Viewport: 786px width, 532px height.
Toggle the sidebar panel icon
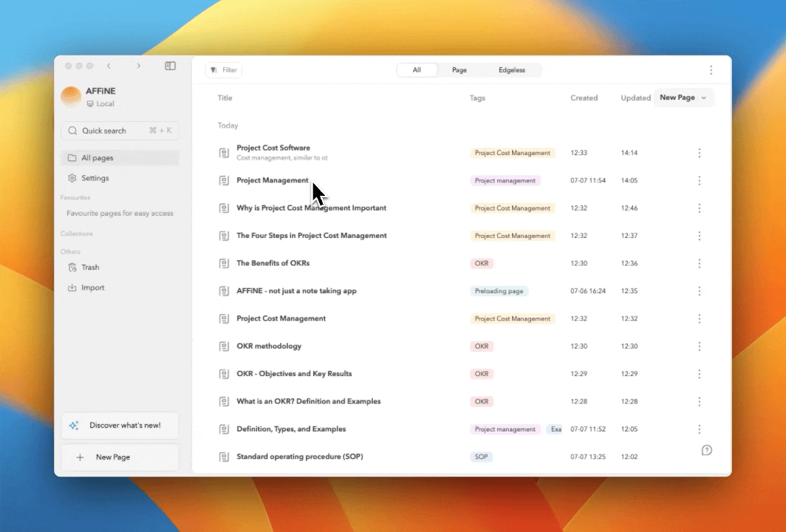tap(171, 66)
